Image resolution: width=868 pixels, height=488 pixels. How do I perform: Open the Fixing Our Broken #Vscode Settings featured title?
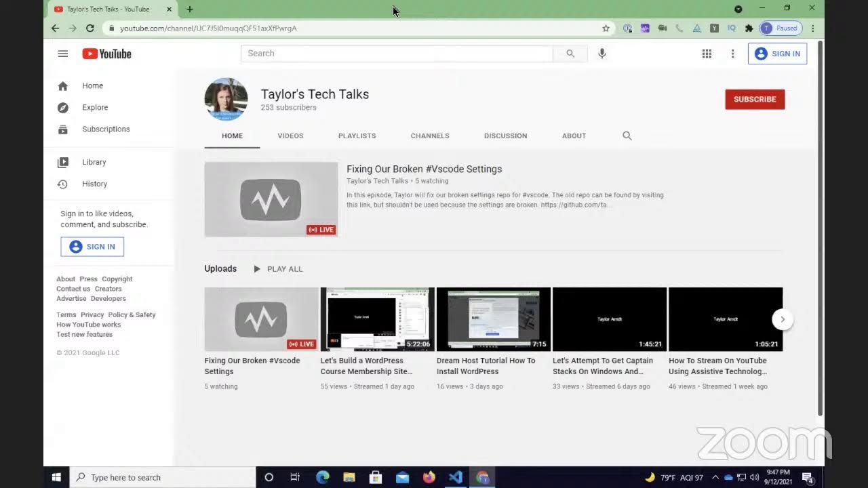424,169
